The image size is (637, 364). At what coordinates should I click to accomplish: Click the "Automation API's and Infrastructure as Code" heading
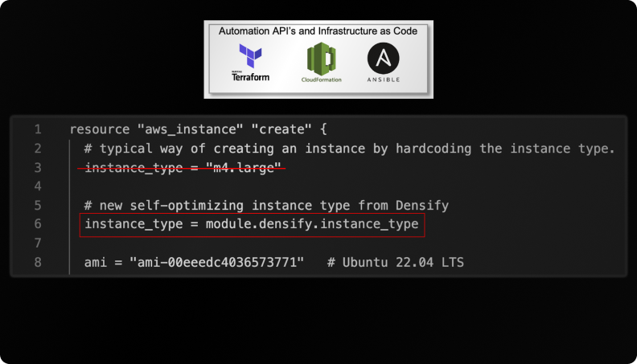coord(318,31)
